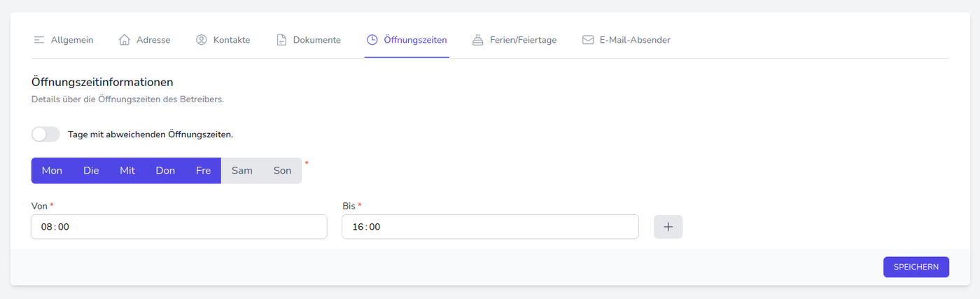980x299 pixels.
Task: Click the envelope icon for E-Mail-Absender
Action: click(588, 40)
